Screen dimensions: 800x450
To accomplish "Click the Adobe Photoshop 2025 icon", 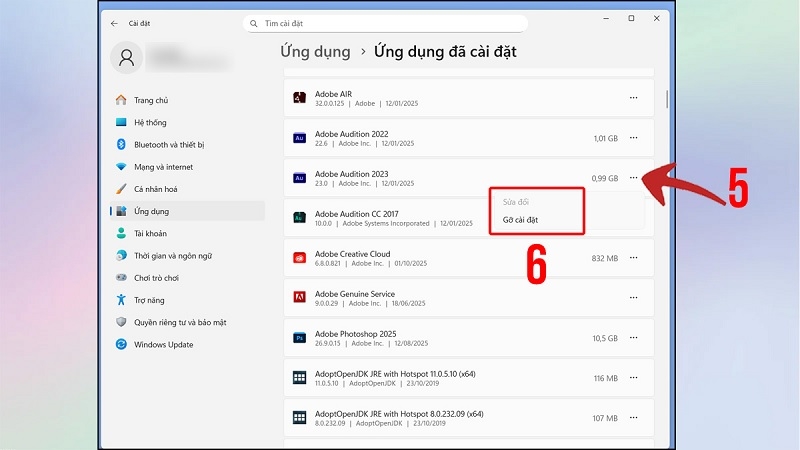I will 299,338.
